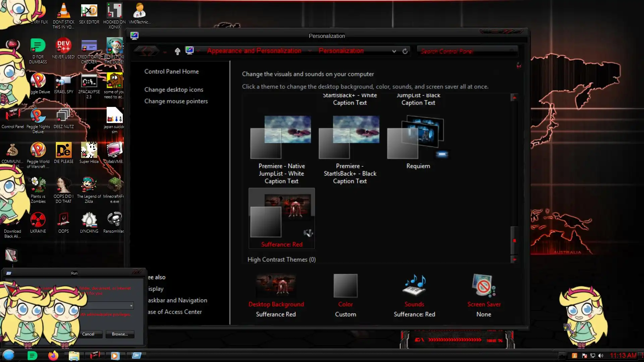The image size is (644, 362).
Task: Open VLC desktop shortcut icon
Action: coord(63,11)
